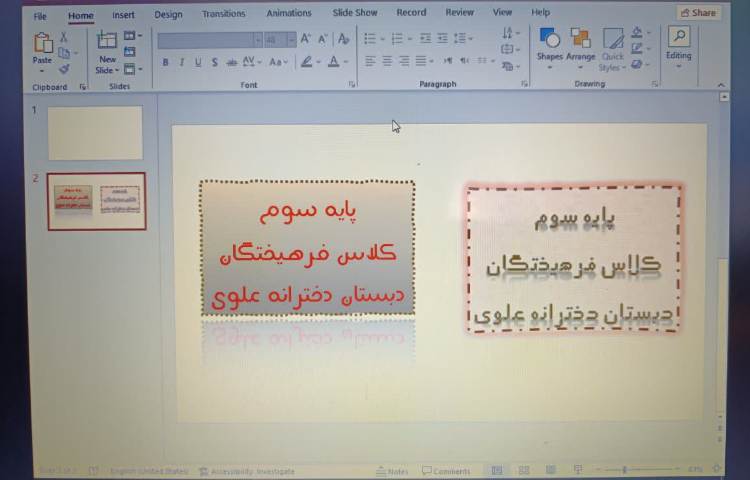Add a slide with New Slide icon
This screenshot has height=480, width=750.
click(107, 40)
